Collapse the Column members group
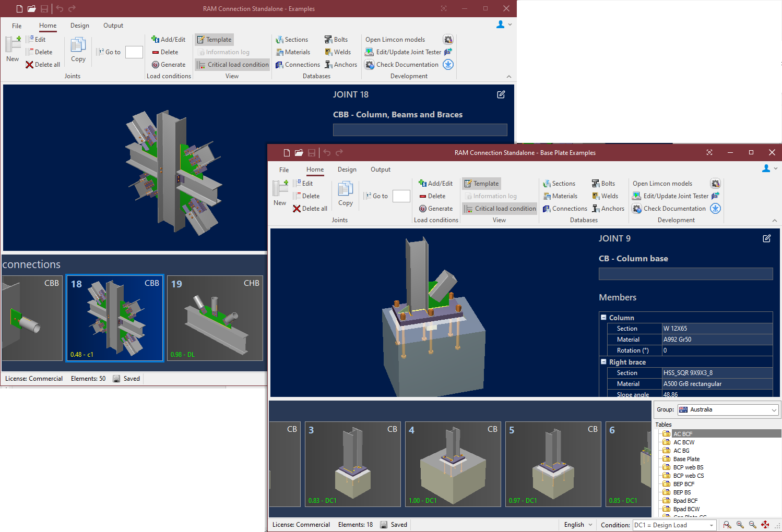 coord(603,317)
